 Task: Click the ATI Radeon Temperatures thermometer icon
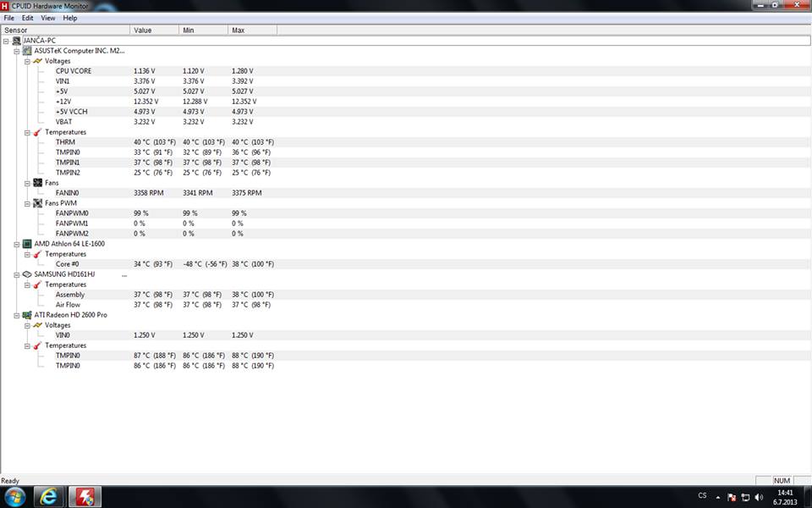click(37, 345)
